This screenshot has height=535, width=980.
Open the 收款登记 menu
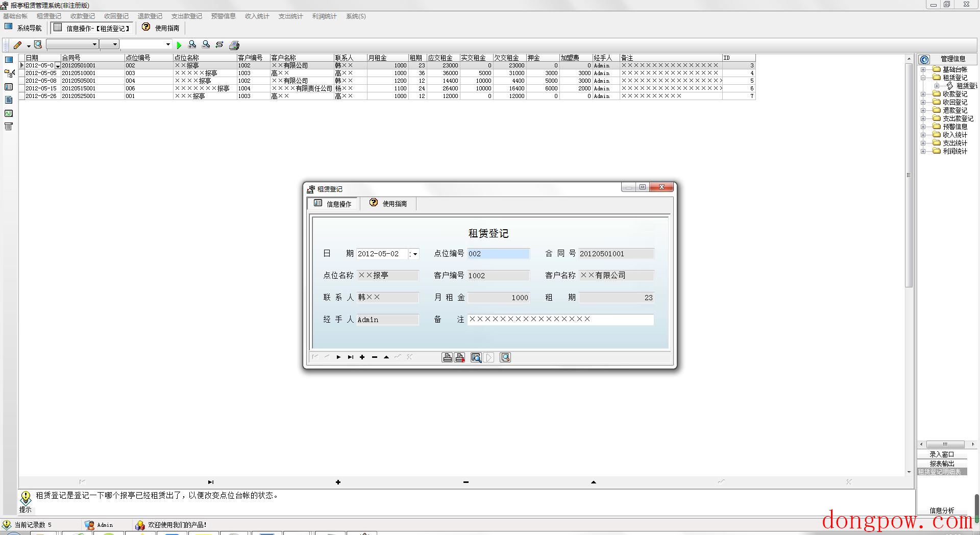83,16
